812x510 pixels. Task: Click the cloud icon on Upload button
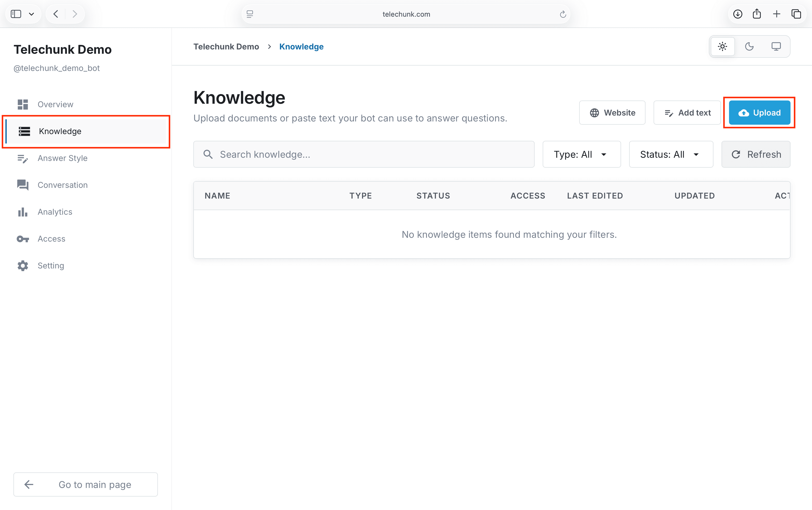744,113
